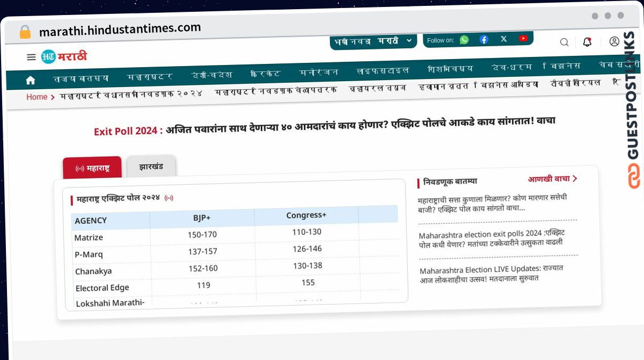Click the Chanakya agency row label
This screenshot has width=644, height=360.
coord(93,271)
